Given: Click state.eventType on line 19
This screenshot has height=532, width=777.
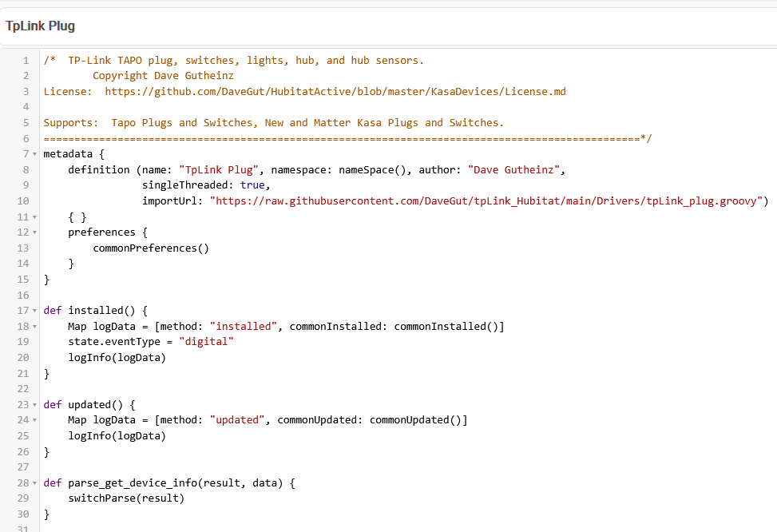Looking at the screenshot, I should click(x=114, y=342).
